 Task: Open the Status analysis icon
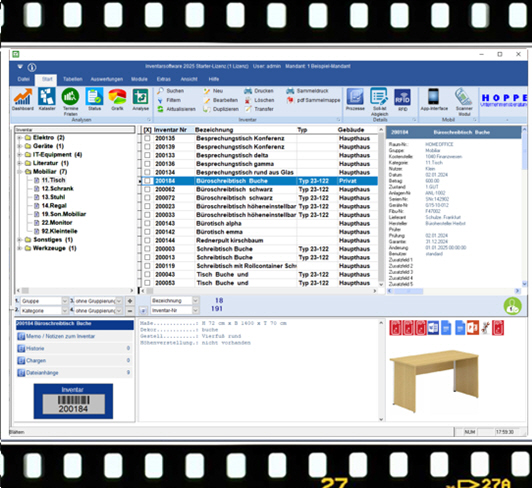[x=94, y=99]
